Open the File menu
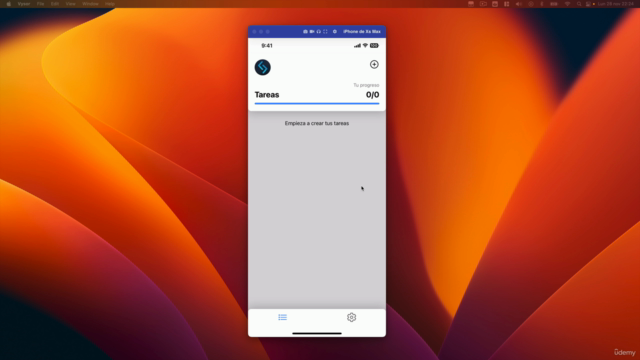Image resolution: width=640 pixels, height=360 pixels. tap(40, 4)
